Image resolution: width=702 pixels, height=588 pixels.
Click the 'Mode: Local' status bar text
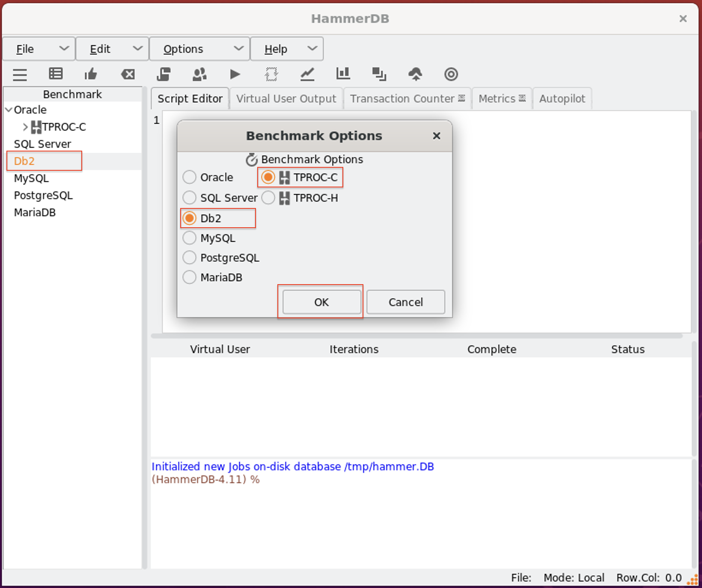[x=574, y=578]
